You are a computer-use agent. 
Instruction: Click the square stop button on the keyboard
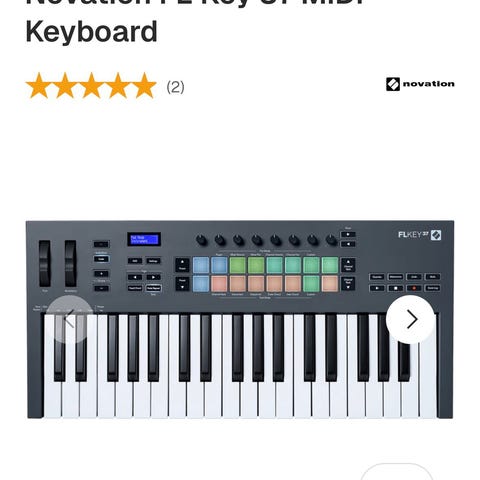[x=395, y=288]
